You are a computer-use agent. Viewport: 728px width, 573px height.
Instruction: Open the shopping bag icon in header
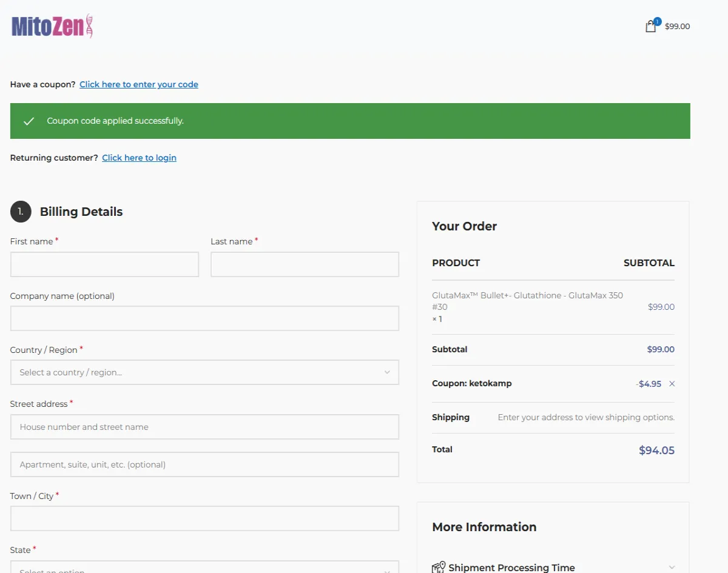(x=650, y=27)
